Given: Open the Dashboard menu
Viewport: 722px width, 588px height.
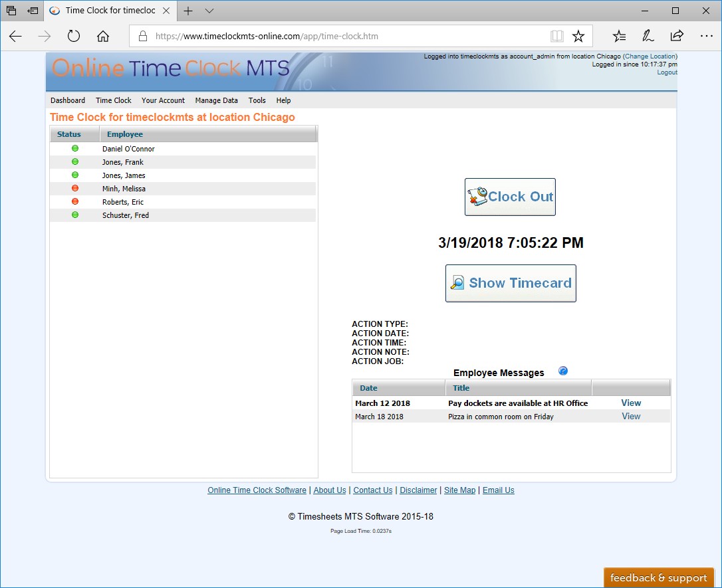Looking at the screenshot, I should (68, 100).
